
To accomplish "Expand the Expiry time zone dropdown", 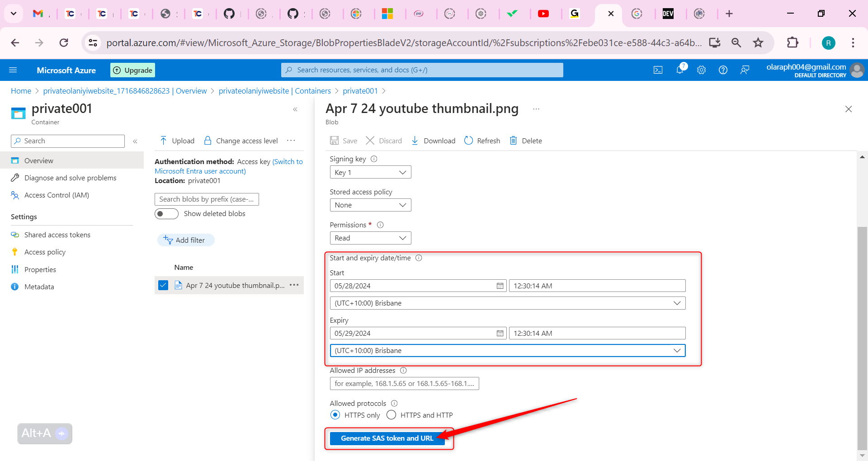I will 507,351.
